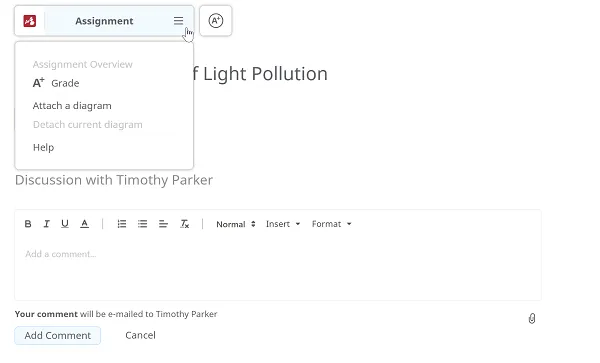Click the paperclip attachment icon
The height and width of the screenshot is (363, 600).
(532, 318)
